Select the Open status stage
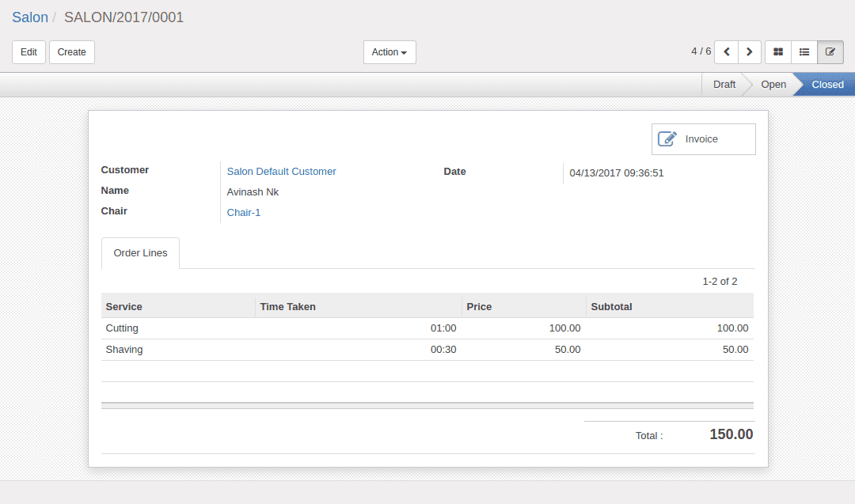This screenshot has height=504, width=855. (x=773, y=85)
